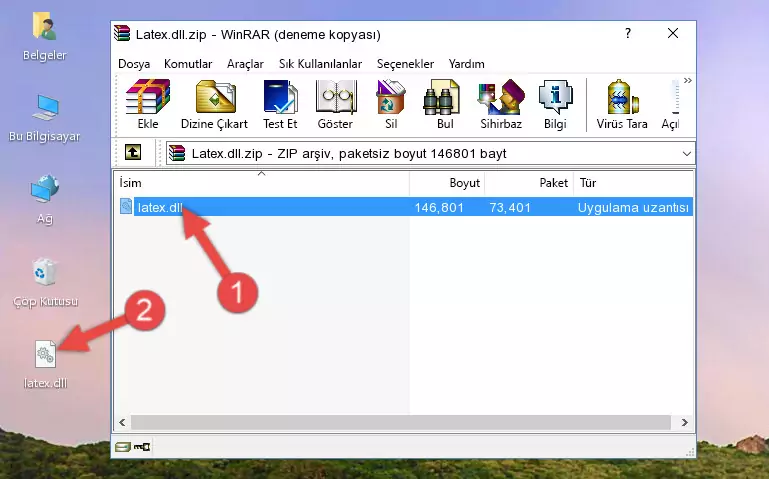Click the Uygulama uzantısı type cell
The width and height of the screenshot is (769, 479).
tap(633, 207)
